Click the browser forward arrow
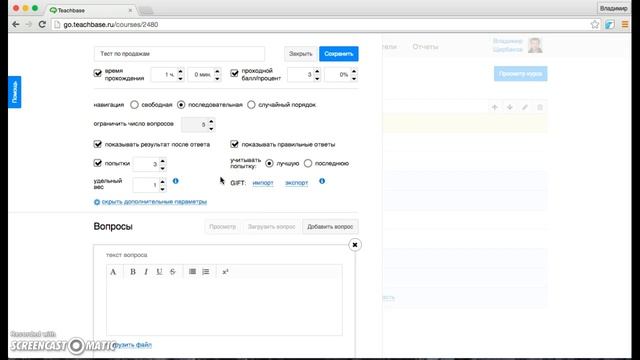 [x=29, y=24]
